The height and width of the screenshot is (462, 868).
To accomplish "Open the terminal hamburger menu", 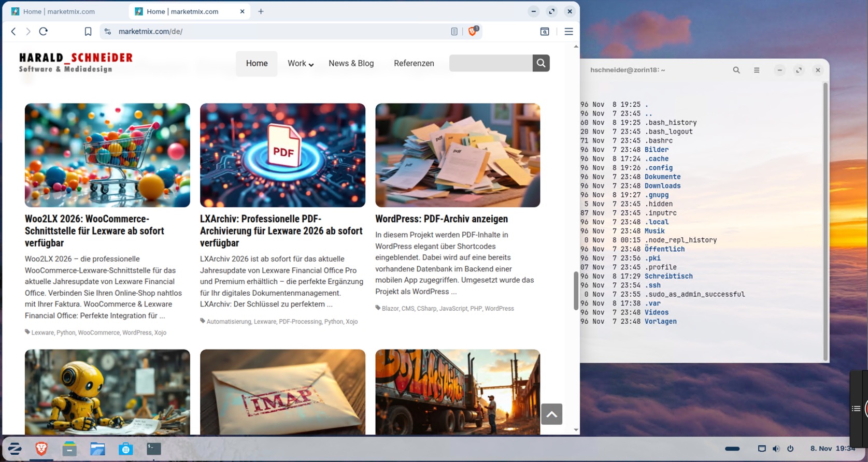I will click(x=757, y=70).
